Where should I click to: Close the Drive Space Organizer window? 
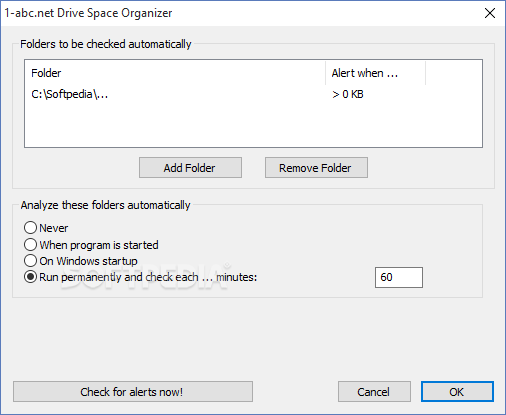click(490, 13)
